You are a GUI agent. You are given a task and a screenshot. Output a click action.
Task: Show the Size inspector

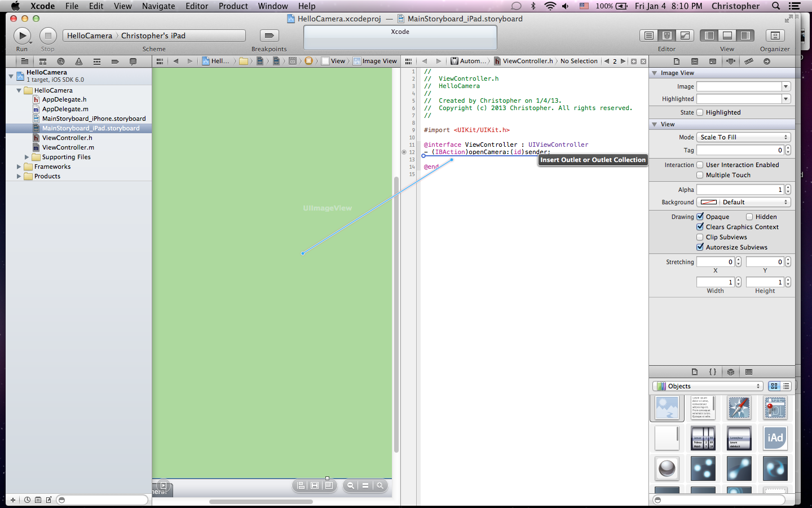click(x=749, y=62)
